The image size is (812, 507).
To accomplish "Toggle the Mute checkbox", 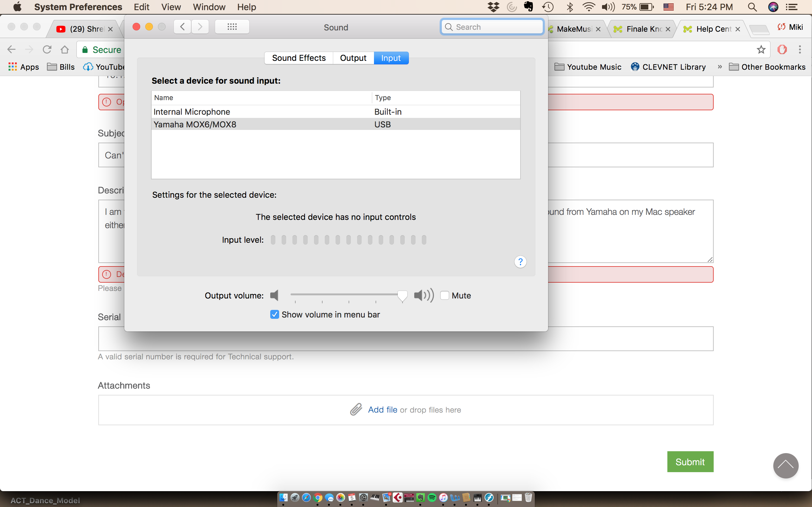I will click(445, 295).
